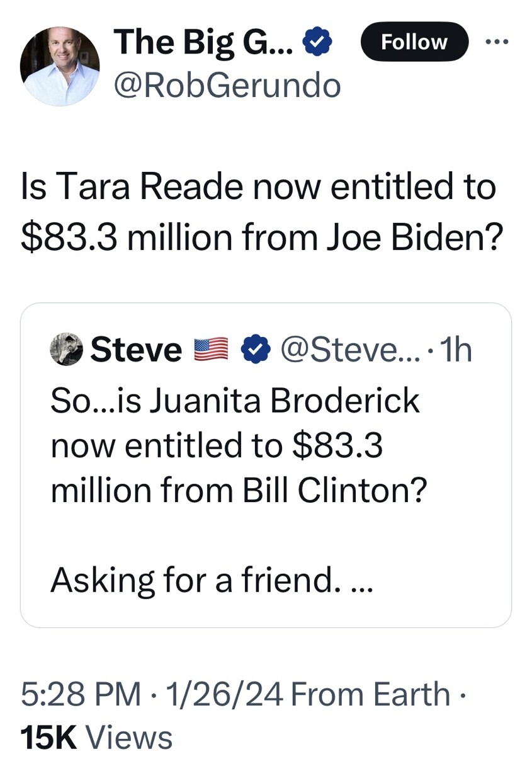This screenshot has width=532, height=766.
Task: Click the From Earth location label
Action: pyautogui.click(x=371, y=695)
